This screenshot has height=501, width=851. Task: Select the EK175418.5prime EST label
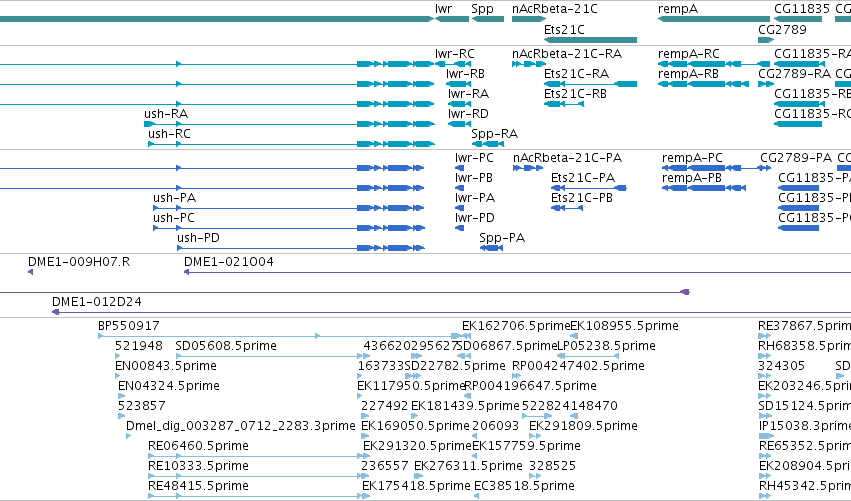(416, 487)
